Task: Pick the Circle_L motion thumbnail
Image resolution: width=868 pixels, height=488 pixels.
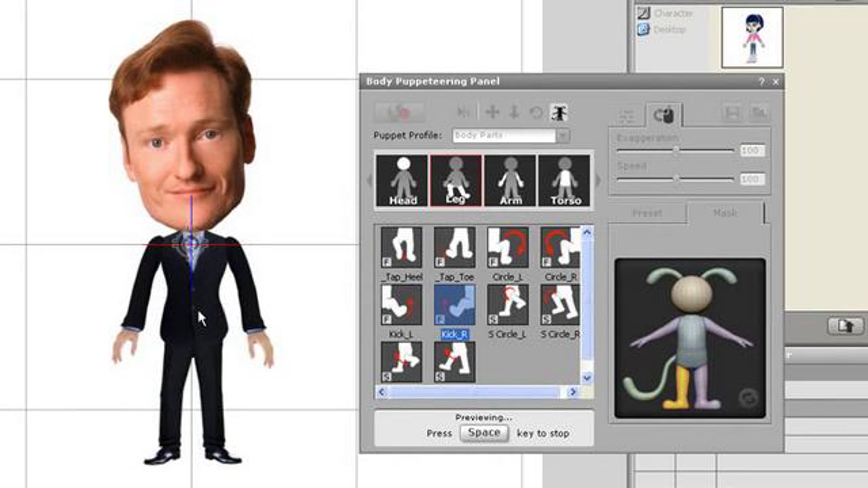Action: [508, 248]
